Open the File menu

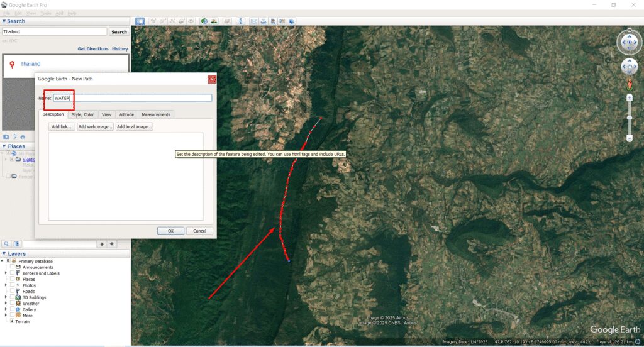tap(6, 13)
